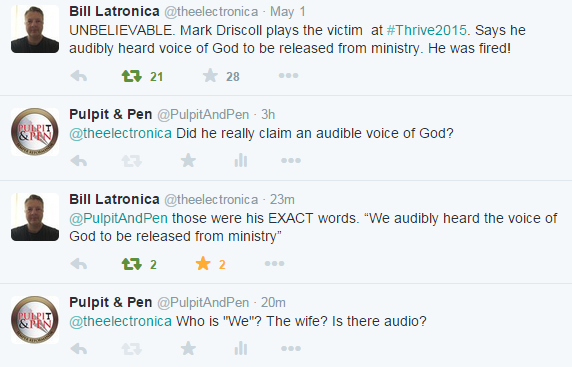The image size is (572, 367).
Task: Toggle retweet on tweet with 21 retweets
Action: coord(132,76)
